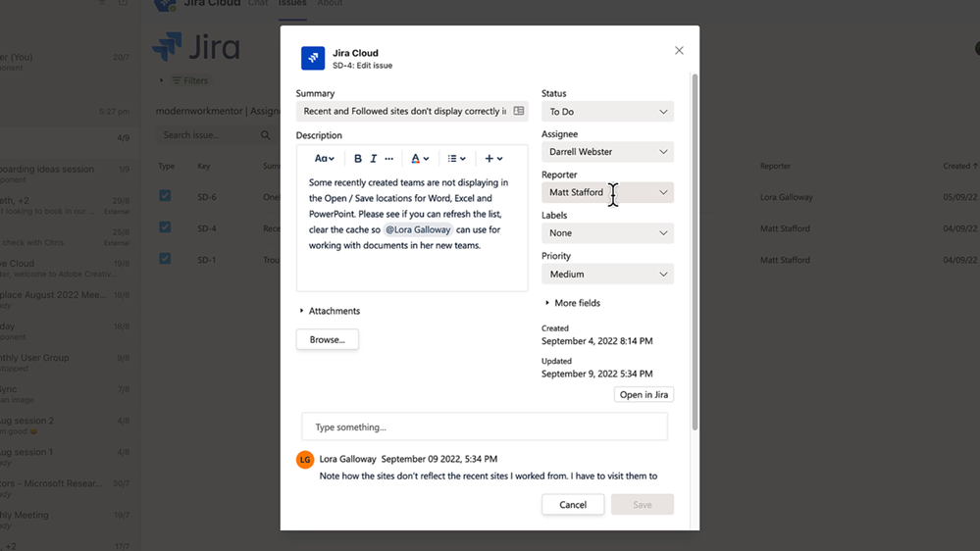Click the Bold formatting icon
This screenshot has width=980, height=551.
click(x=357, y=159)
